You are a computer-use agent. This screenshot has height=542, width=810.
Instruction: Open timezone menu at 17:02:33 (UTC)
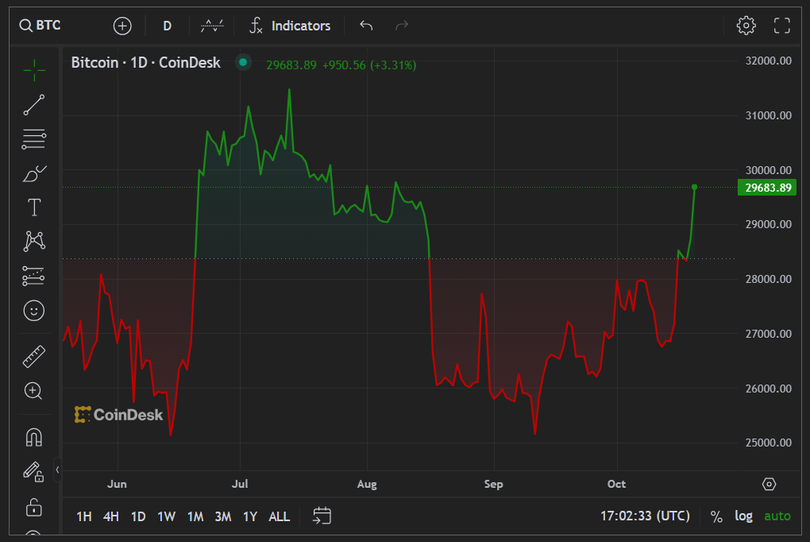[645, 516]
